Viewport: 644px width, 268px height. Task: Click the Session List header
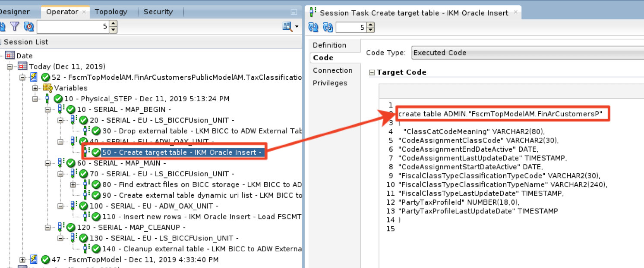click(26, 42)
